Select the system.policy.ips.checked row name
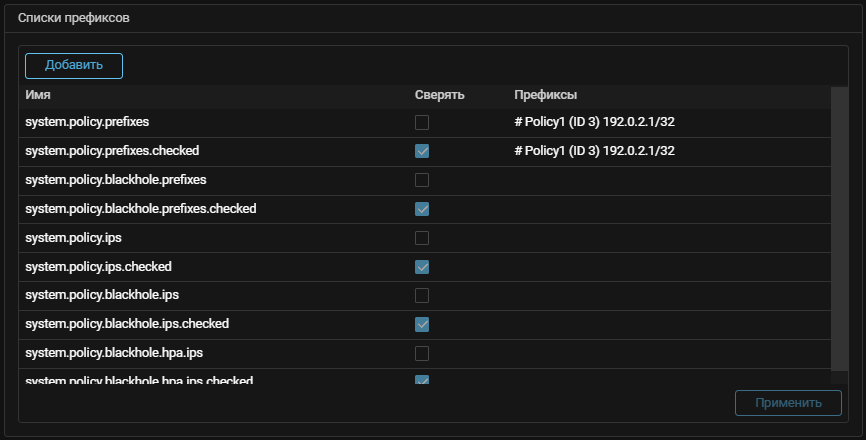866x440 pixels. coord(98,267)
